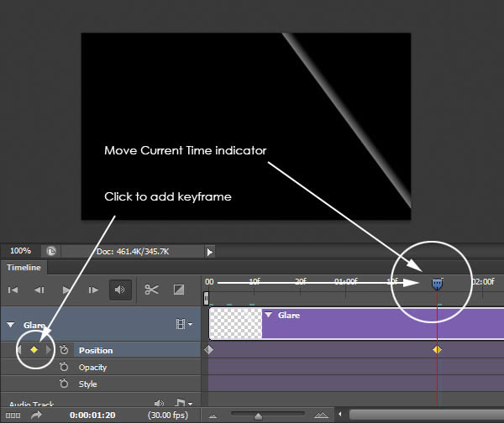The image size is (504, 423).
Task: Click the Glare clip transparent thumbnail
Action: coord(236,323)
